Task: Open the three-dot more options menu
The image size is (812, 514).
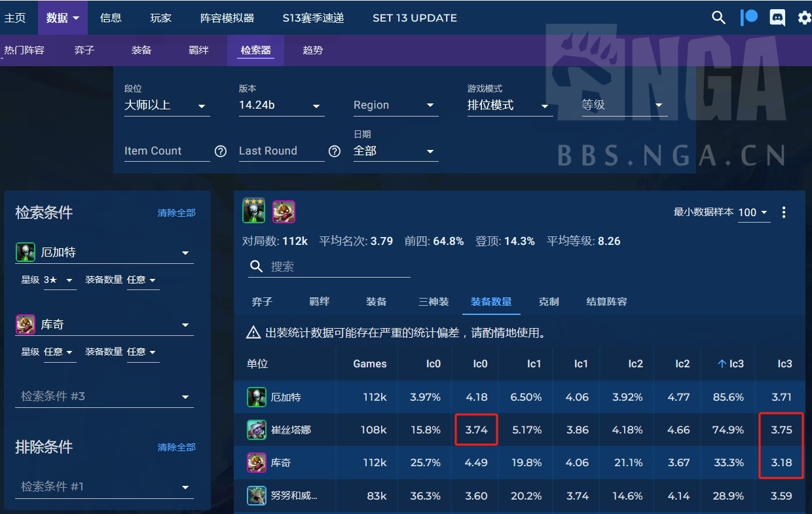Action: pos(784,212)
